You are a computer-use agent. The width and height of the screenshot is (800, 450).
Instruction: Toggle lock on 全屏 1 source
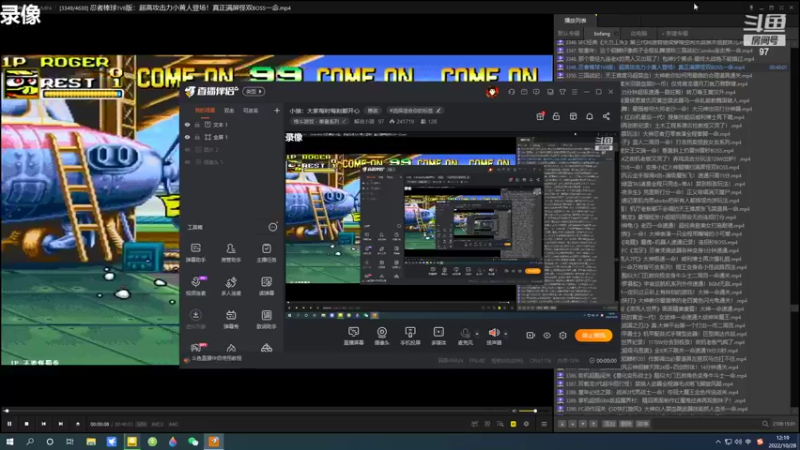197,137
